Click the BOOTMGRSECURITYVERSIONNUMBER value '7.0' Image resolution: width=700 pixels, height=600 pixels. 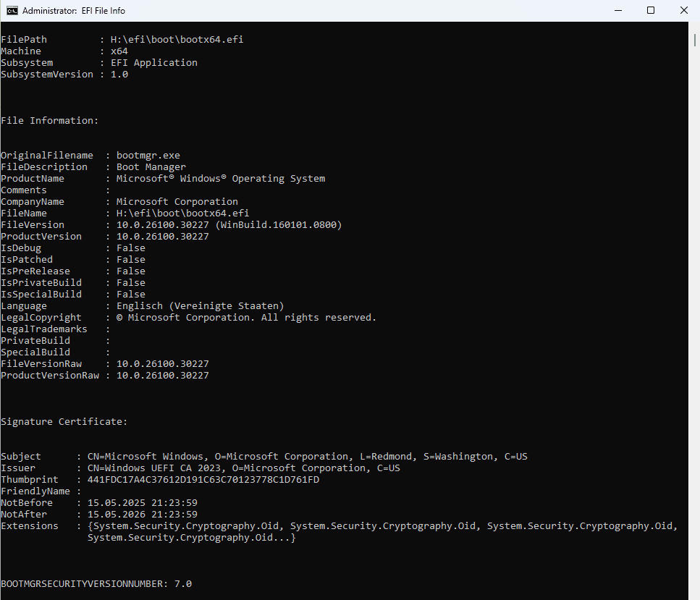(x=183, y=584)
